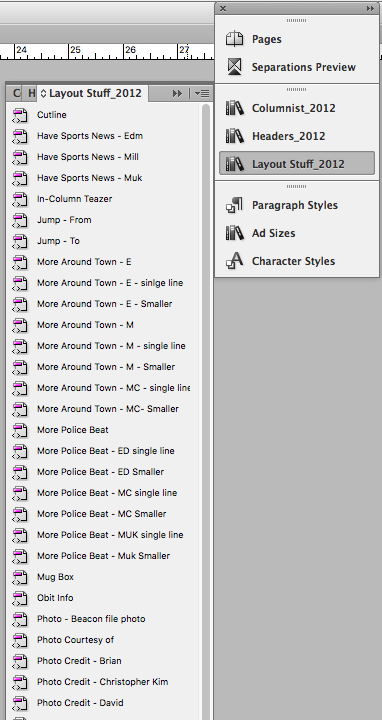Select the Obit Info item icon
382x720 pixels.
click(20, 598)
